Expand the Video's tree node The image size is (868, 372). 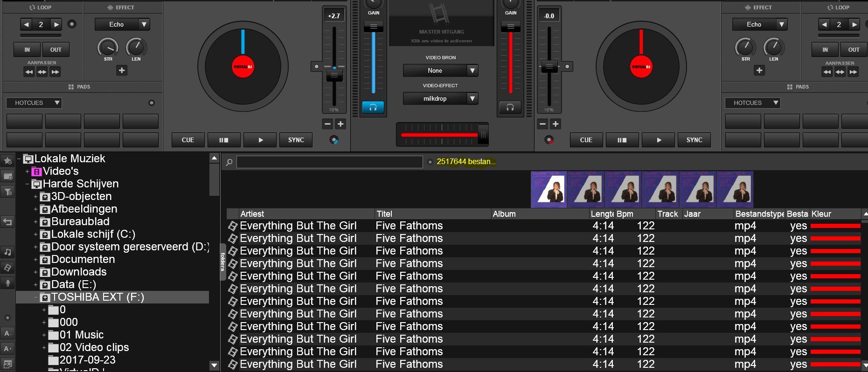point(27,172)
